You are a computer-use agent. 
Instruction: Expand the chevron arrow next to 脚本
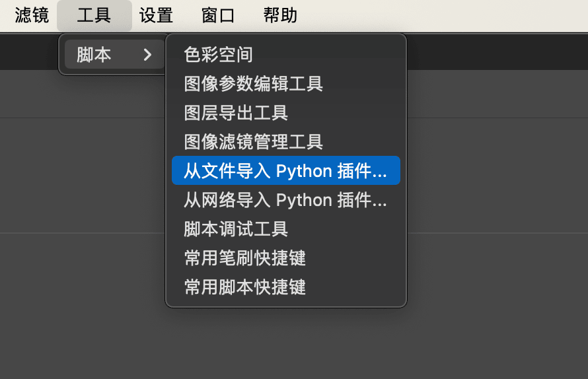(x=147, y=55)
